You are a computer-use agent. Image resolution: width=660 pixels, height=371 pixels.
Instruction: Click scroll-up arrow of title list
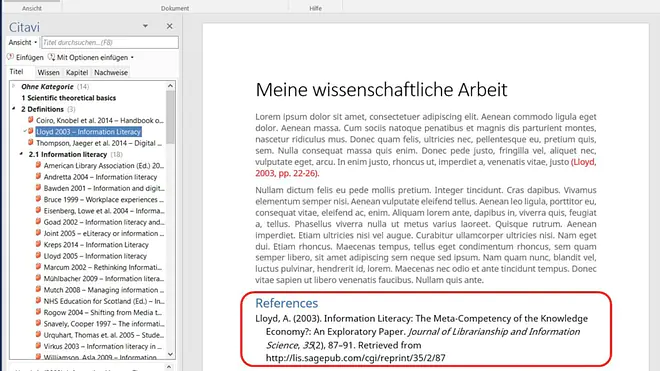tap(170, 86)
